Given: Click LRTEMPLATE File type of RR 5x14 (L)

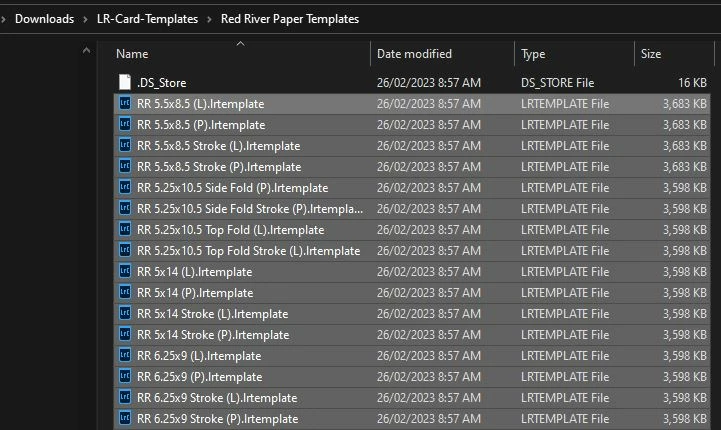Looking at the screenshot, I should tap(565, 272).
